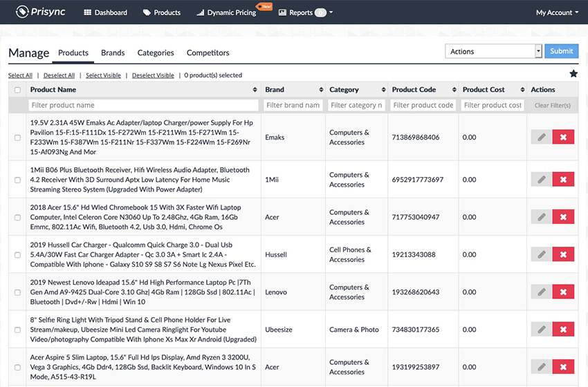
Task: Click the Deselect All link
Action: coord(59,75)
